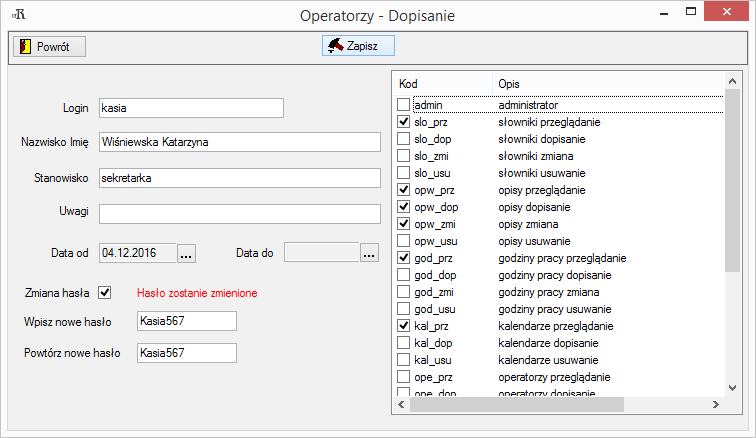Viewport: 756px width, 438px height.
Task: Open date picker for Data od
Action: click(x=186, y=253)
